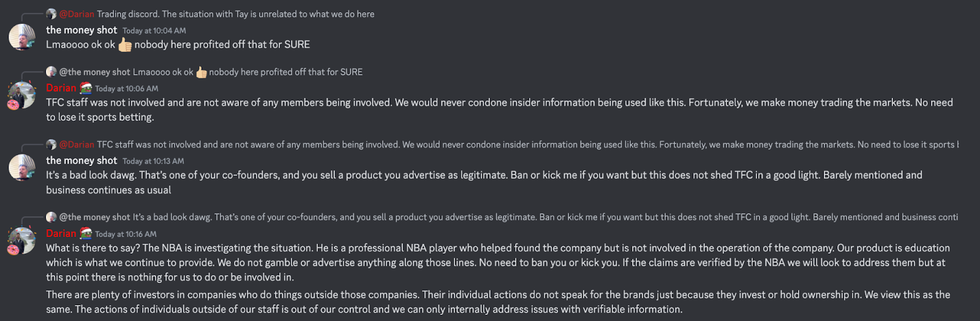Jump to replied message 'Trading discord. The situation'
Image resolution: width=980 pixels, height=321 pixels.
pos(236,13)
